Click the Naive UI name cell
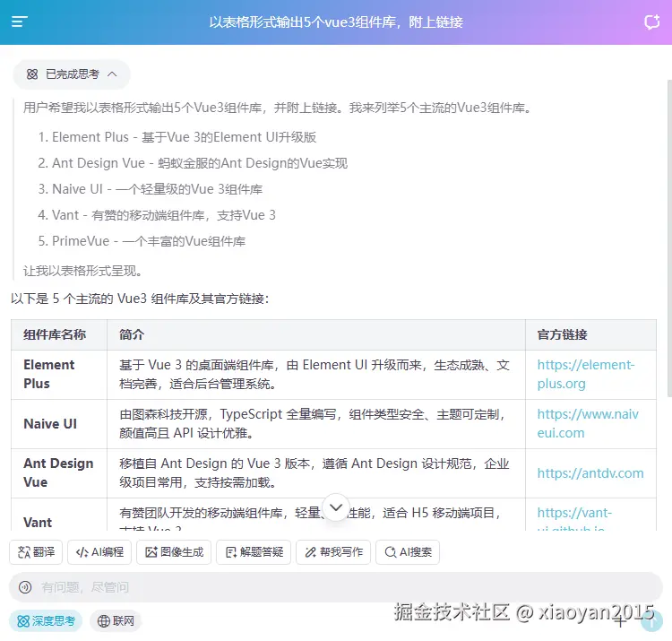Viewport: 672px width, 641px height. [59, 424]
